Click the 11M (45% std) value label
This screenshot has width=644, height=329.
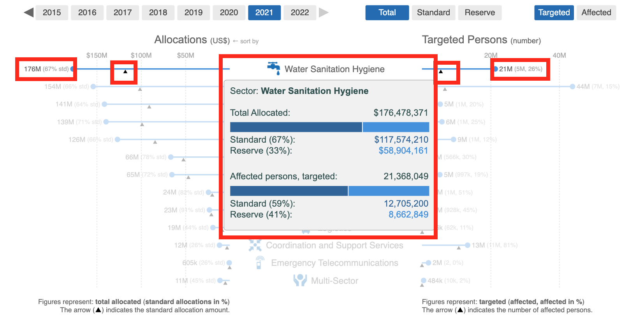195,281
